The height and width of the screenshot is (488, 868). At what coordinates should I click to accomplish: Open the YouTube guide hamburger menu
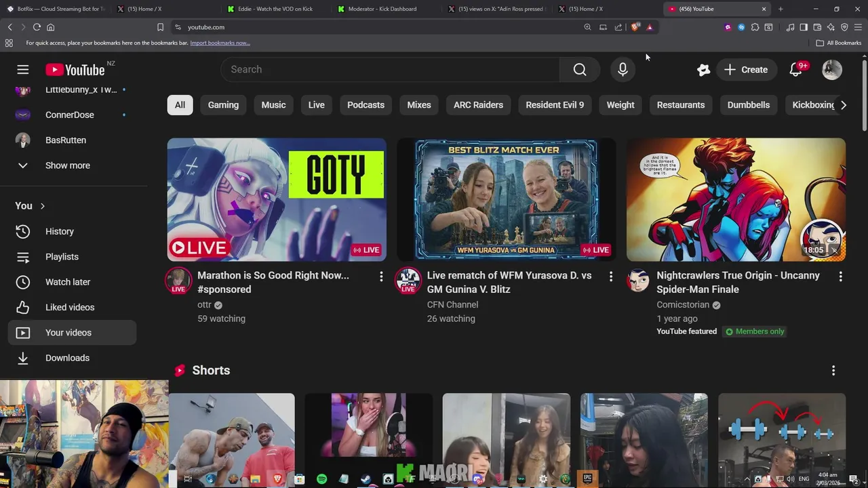point(22,70)
